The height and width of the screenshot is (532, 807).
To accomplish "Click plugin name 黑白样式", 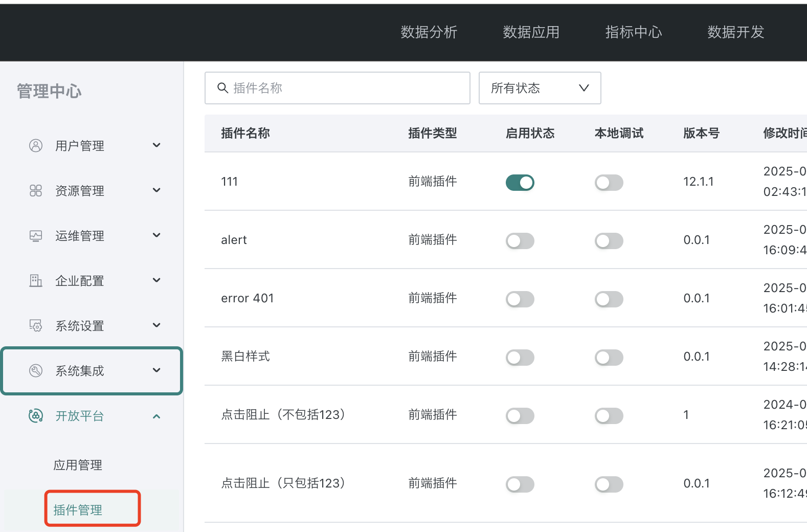I will tap(245, 357).
